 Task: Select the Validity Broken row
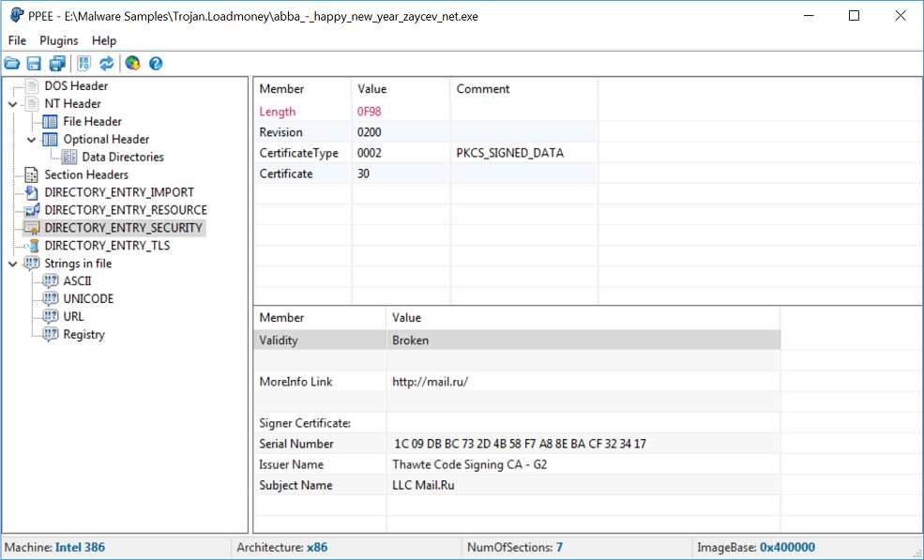pyautogui.click(x=517, y=341)
